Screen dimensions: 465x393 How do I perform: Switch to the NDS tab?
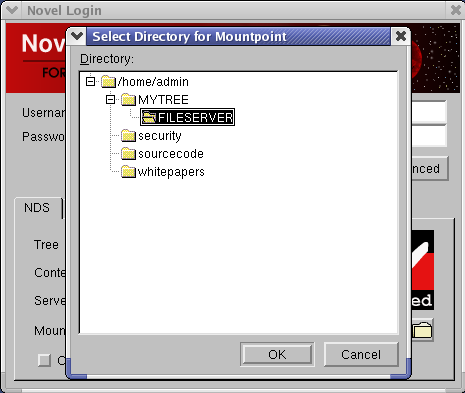coord(37,208)
